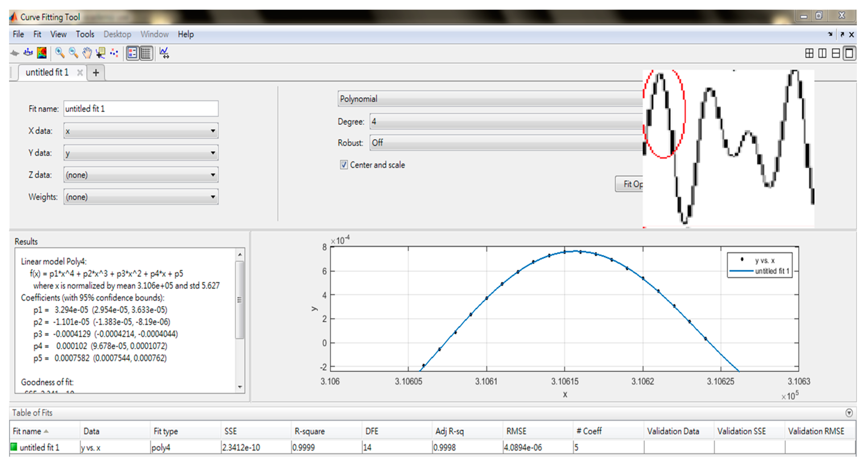Select the Pan hand tool
This screenshot has height=464, width=868.
point(87,53)
